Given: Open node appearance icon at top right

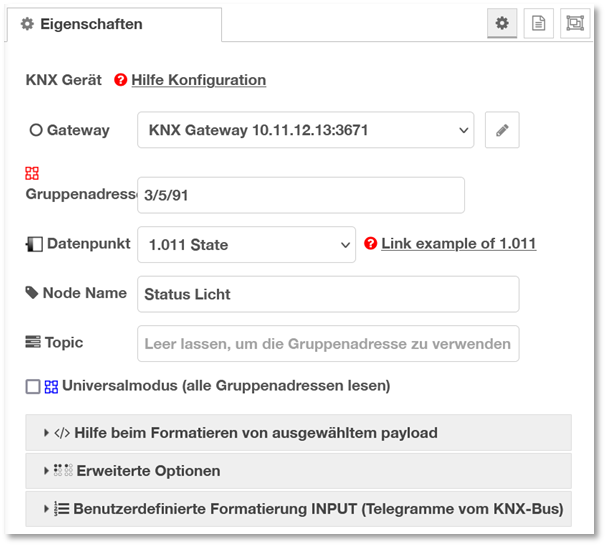Looking at the screenshot, I should [x=574, y=23].
